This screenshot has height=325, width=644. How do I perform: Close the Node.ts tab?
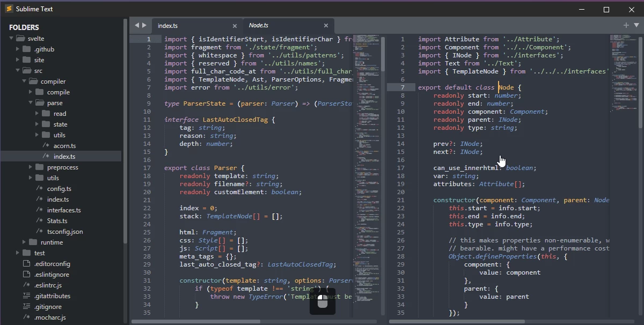tap(326, 26)
